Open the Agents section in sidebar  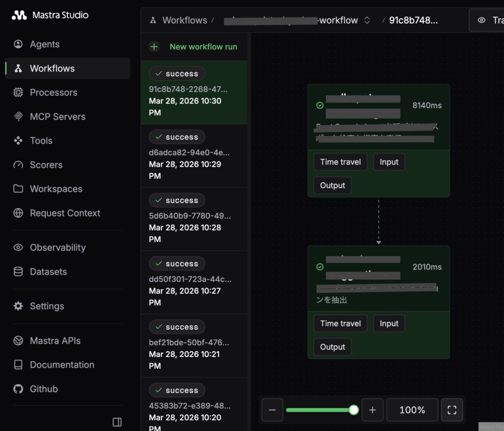(44, 44)
